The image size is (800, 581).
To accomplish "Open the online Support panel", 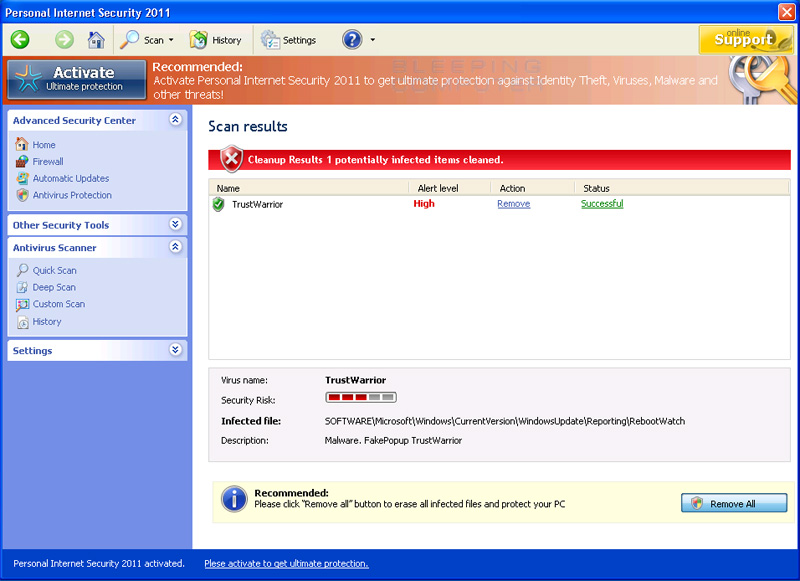I will (x=745, y=39).
